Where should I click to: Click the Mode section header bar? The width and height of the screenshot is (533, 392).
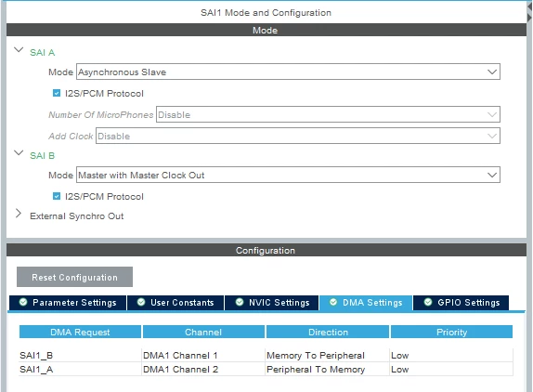pyautogui.click(x=266, y=30)
